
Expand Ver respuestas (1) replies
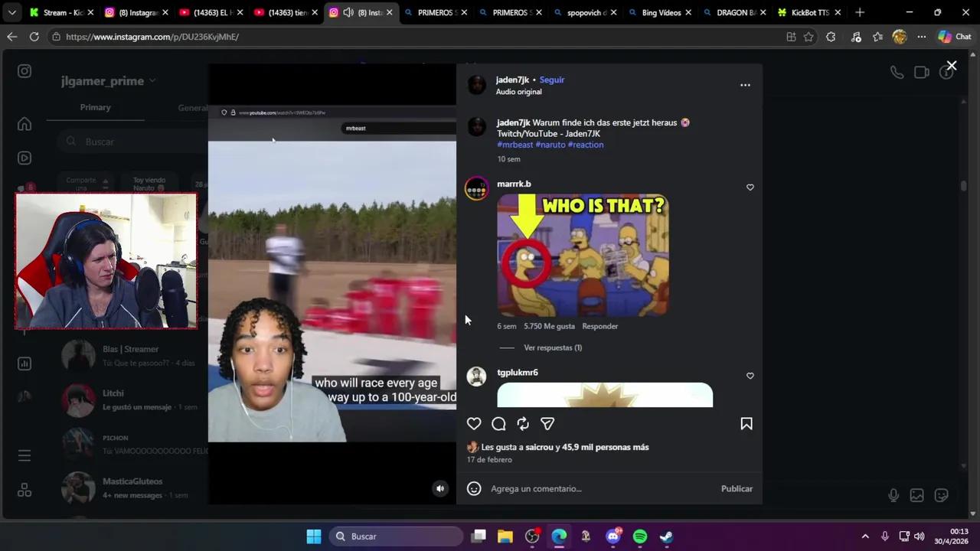[x=553, y=347]
